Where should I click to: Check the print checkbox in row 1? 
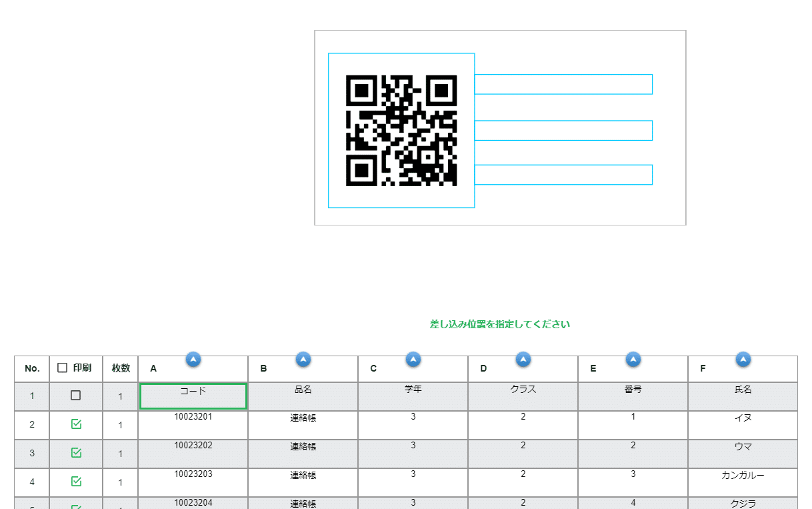tap(76, 396)
